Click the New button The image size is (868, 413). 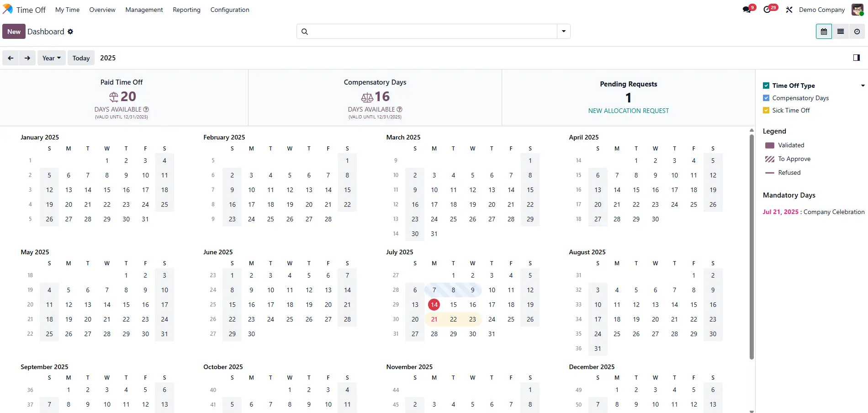(x=14, y=32)
